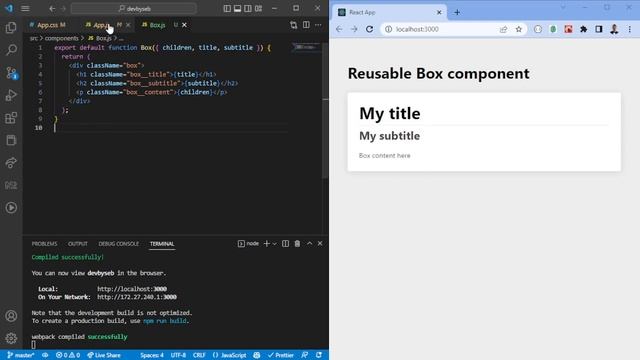Toggle the Chrome side panel
The image size is (640, 360).
coord(599,29)
